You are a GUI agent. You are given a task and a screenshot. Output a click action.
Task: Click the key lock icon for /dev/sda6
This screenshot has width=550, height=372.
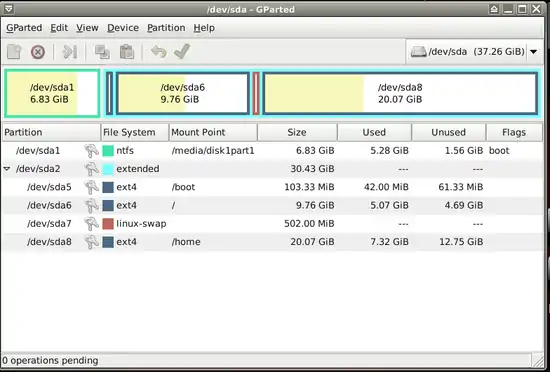tap(91, 205)
